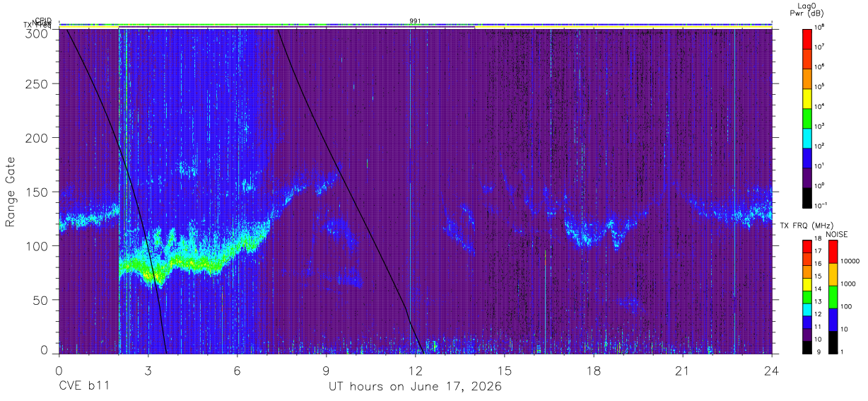Click the x-axis tick label '6'
Viewport: 868px width, 401px height.
click(x=237, y=370)
